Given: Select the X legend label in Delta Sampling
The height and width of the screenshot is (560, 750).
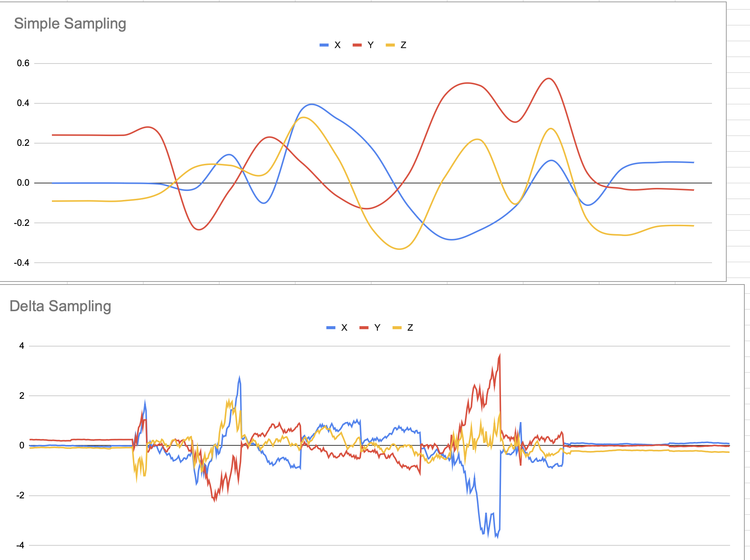Looking at the screenshot, I should [x=344, y=328].
